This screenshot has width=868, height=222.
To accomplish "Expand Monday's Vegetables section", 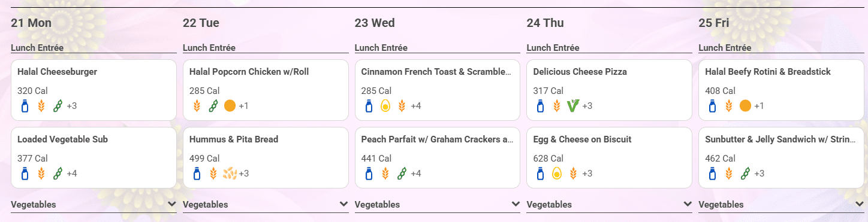I will [94, 205].
